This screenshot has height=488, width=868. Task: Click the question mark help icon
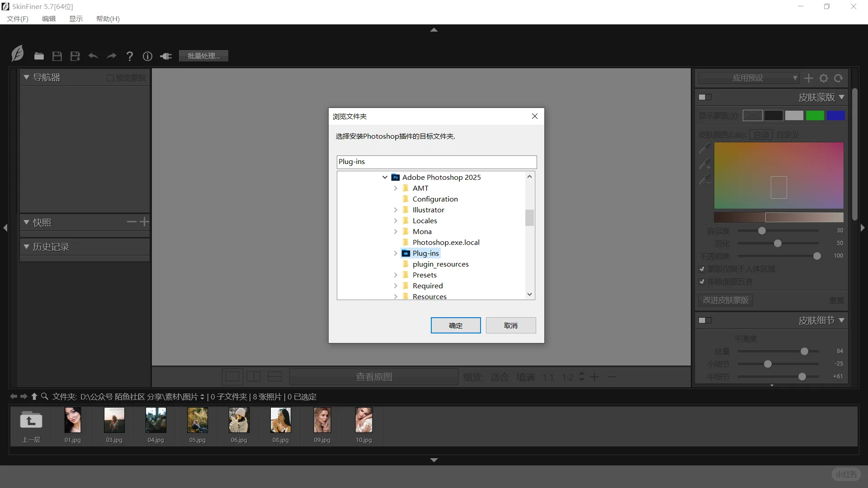130,56
